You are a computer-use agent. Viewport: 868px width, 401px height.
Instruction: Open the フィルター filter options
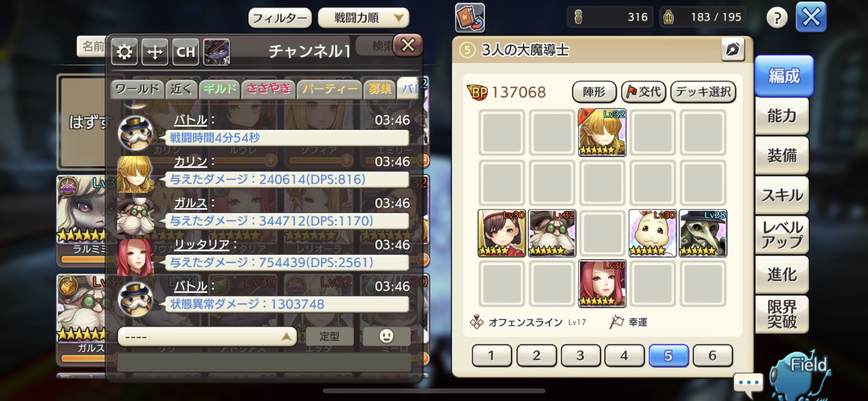point(280,18)
